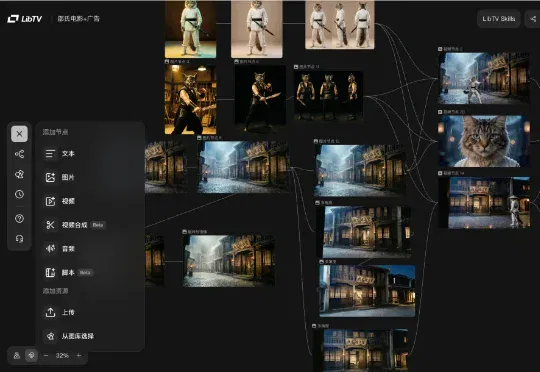
Task: Zoom out with the minus button
Action: click(x=46, y=355)
